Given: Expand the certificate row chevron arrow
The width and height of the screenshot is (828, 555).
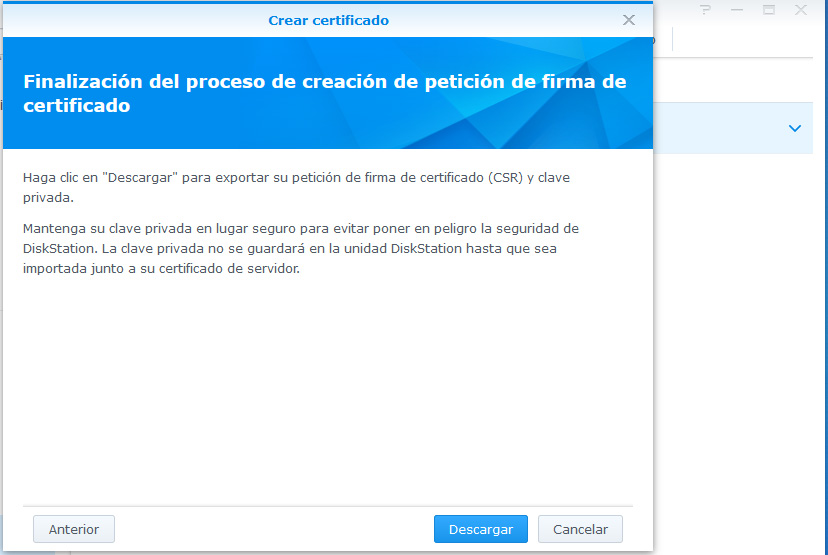Looking at the screenshot, I should (795, 128).
